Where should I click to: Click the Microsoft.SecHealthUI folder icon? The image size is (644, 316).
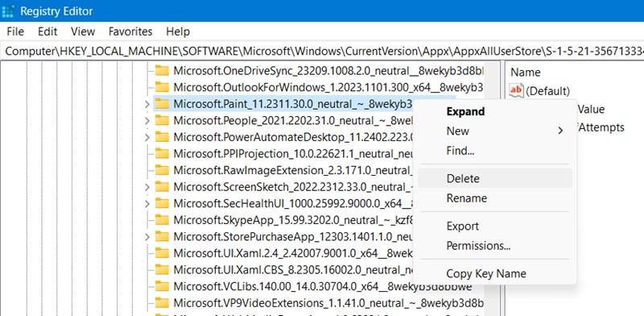coord(163,203)
